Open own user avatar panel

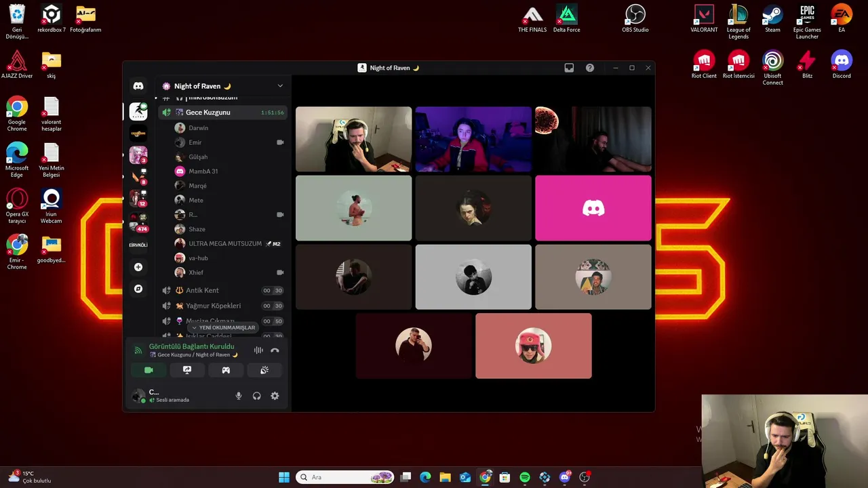click(x=140, y=396)
